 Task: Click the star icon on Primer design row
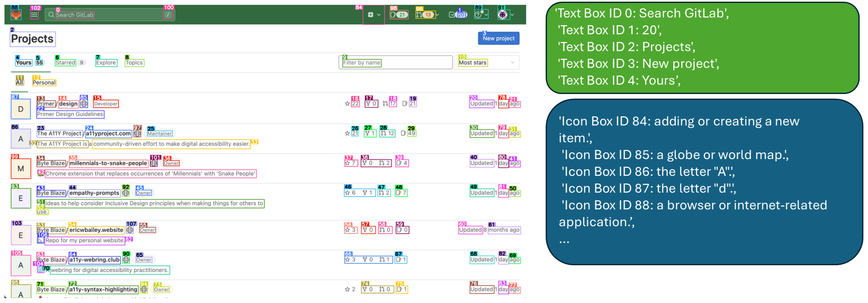(347, 104)
